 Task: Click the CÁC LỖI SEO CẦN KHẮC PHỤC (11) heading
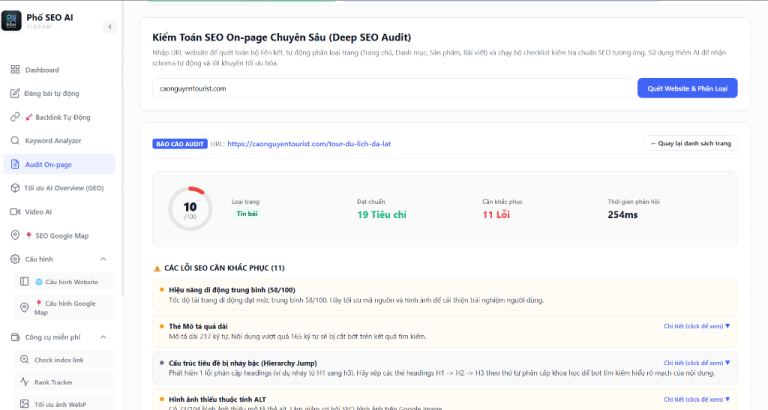click(x=224, y=268)
